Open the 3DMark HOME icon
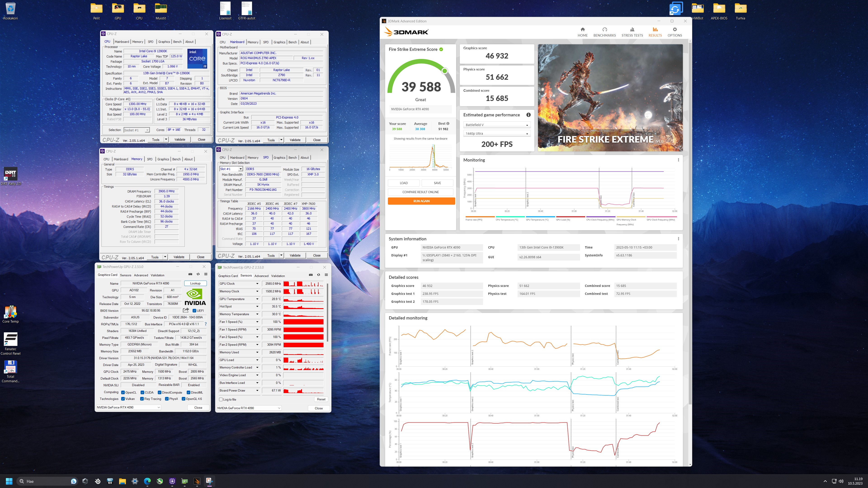868x488 pixels. (x=582, y=32)
